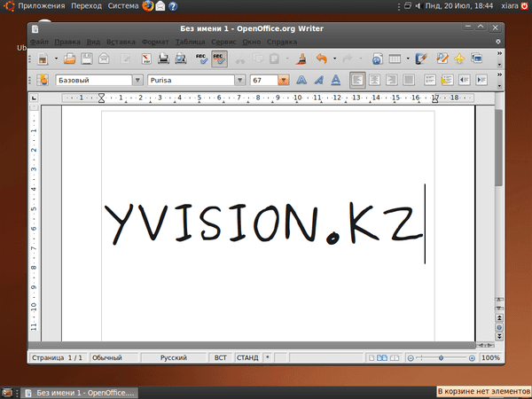Viewport: 532px width, 399px height.
Task: Align text right
Action: (392, 80)
